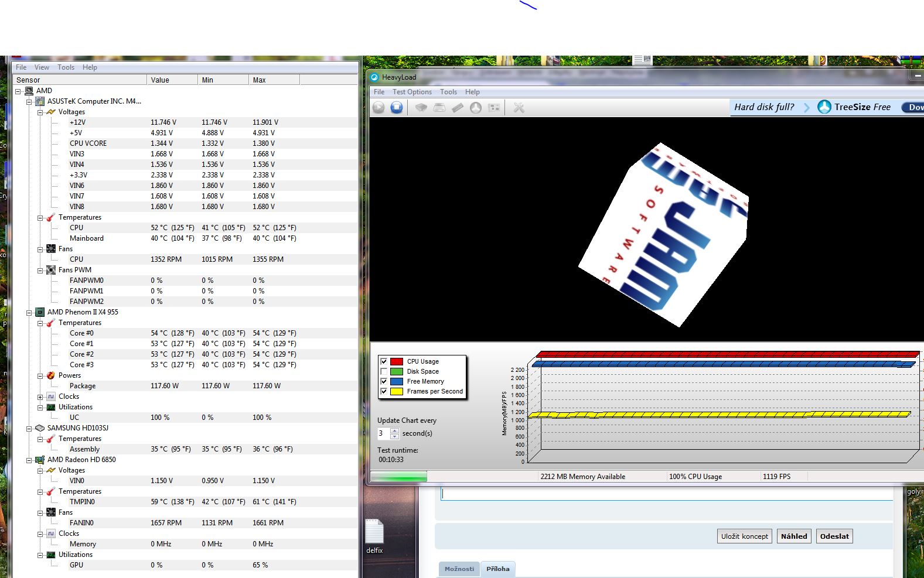Click the Utilizations icon under AMD Phenom

pyautogui.click(x=51, y=407)
